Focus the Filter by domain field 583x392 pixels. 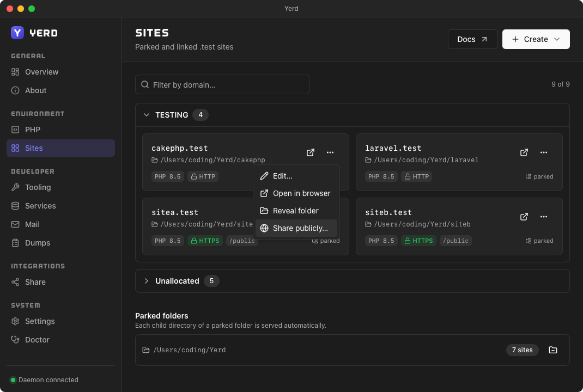222,85
